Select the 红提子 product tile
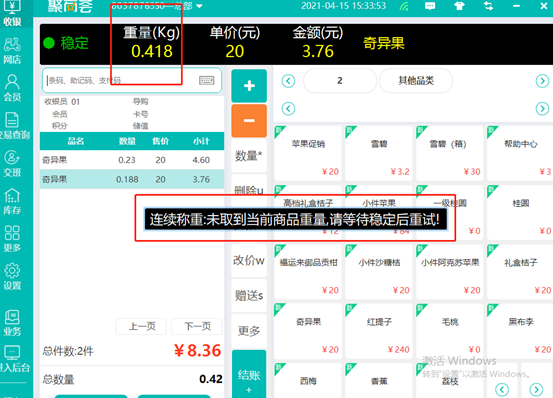 pos(379,331)
